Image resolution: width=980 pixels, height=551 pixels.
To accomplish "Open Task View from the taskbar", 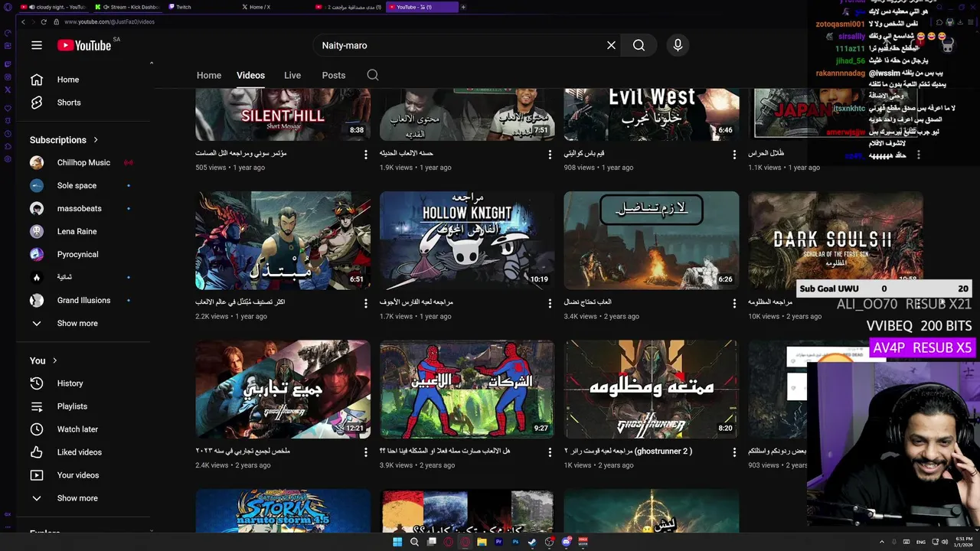I will [x=432, y=542].
